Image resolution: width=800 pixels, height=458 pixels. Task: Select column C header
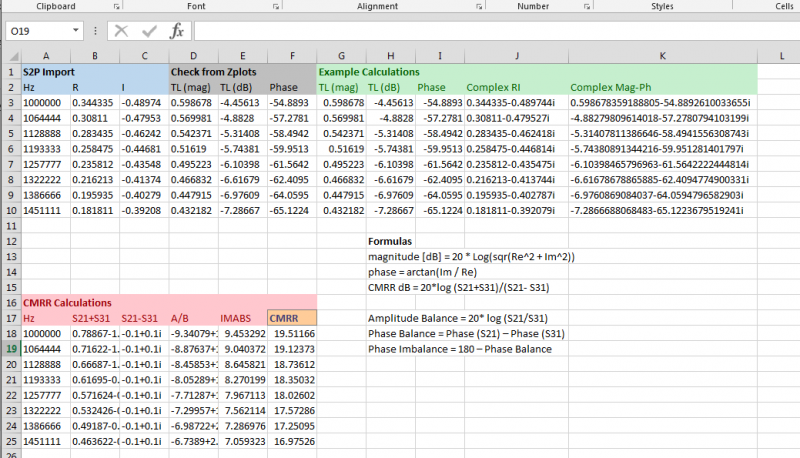coord(144,56)
